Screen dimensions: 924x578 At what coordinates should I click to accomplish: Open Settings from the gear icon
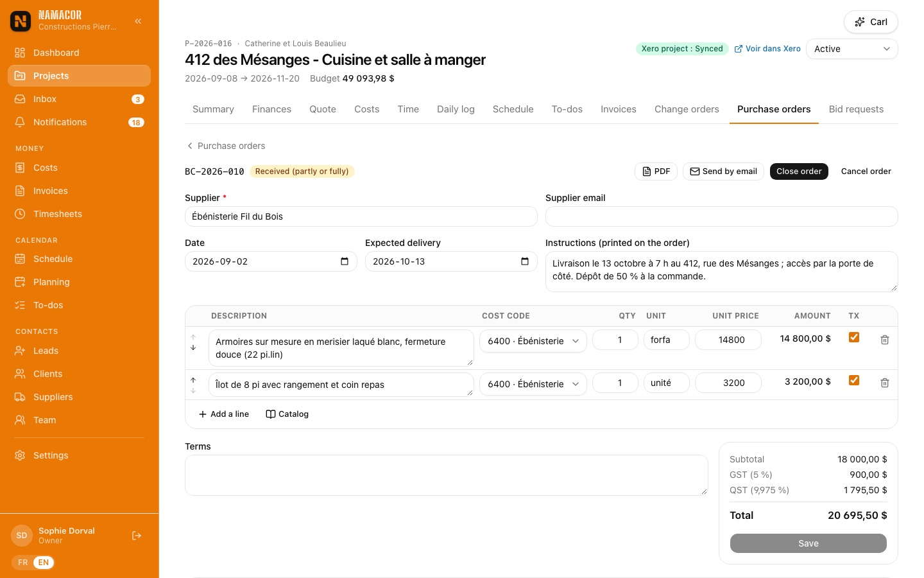coord(20,455)
